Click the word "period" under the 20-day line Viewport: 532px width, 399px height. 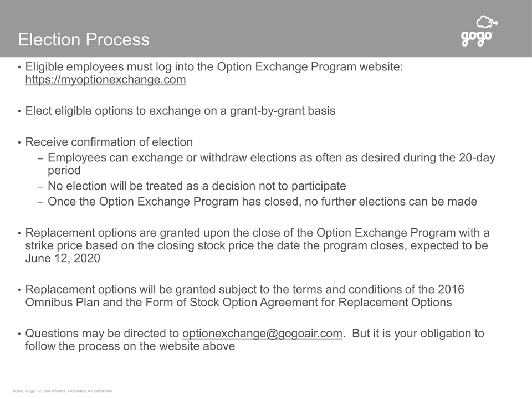[x=64, y=171]
